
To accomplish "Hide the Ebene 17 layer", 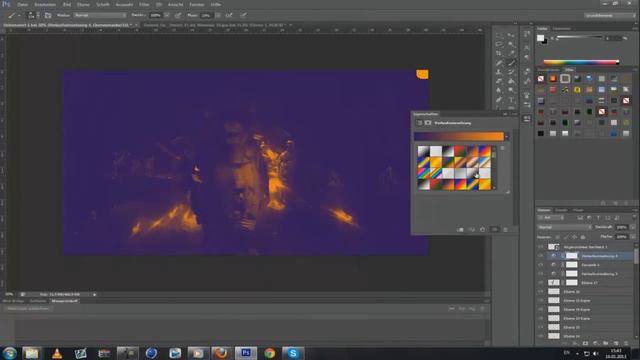I will tap(541, 282).
